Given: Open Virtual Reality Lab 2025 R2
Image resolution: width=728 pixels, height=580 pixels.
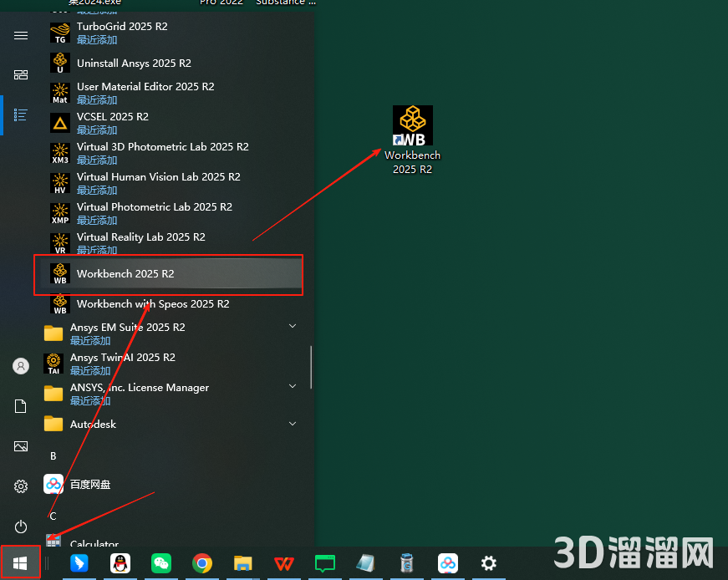Looking at the screenshot, I should 140,237.
